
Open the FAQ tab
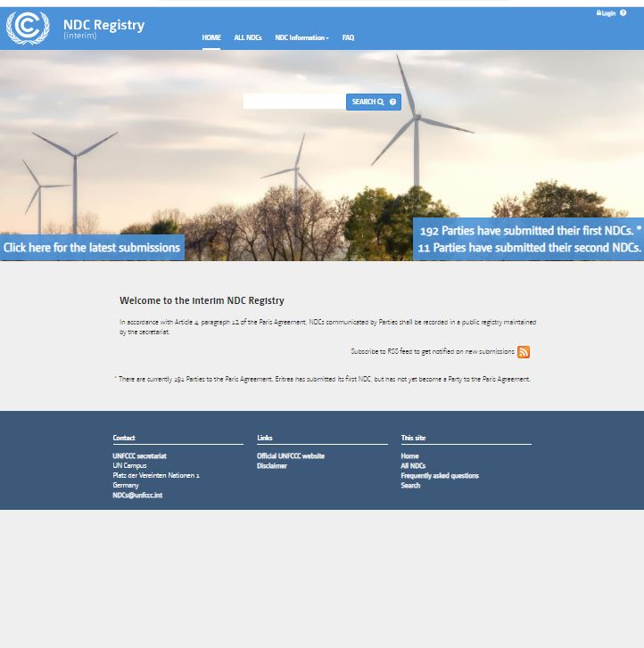348,37
